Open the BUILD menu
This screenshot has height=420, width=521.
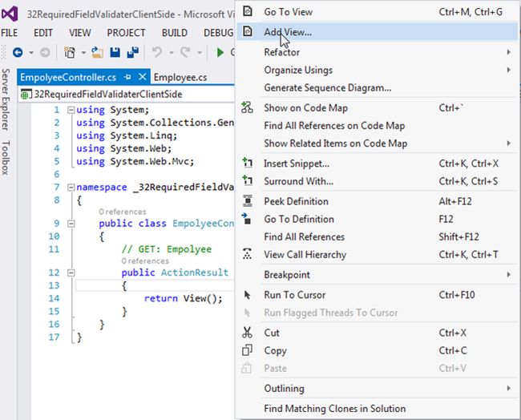click(x=174, y=33)
